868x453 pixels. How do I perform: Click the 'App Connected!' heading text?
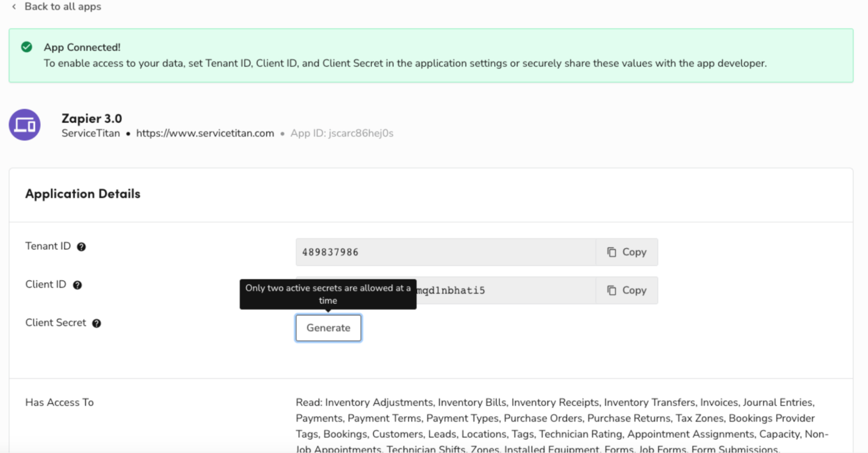(x=82, y=47)
